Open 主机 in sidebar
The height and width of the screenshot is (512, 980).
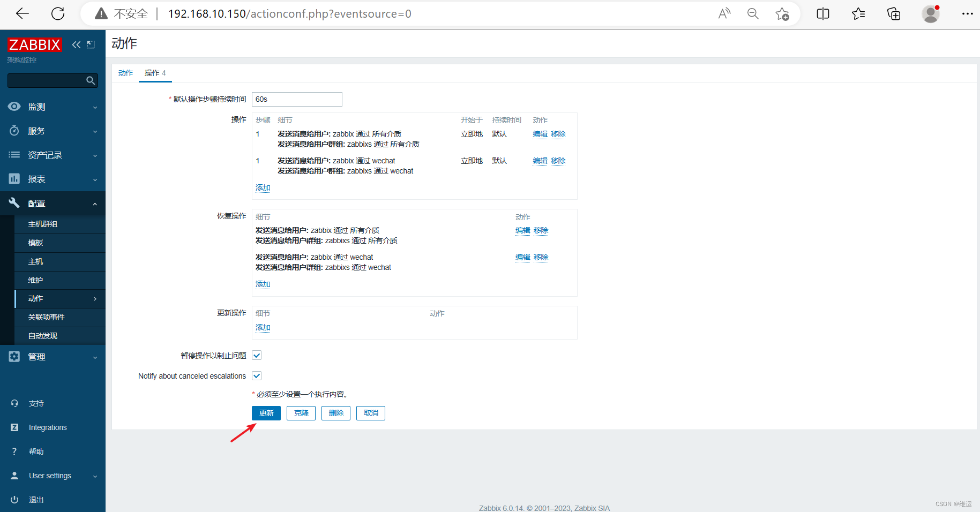(x=60, y=261)
